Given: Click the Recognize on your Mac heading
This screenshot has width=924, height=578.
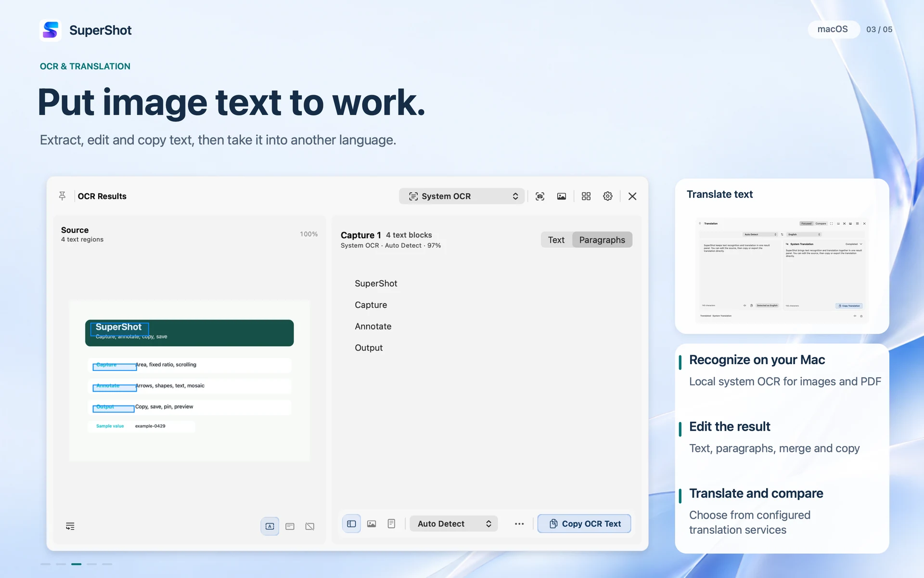Looking at the screenshot, I should [x=757, y=360].
